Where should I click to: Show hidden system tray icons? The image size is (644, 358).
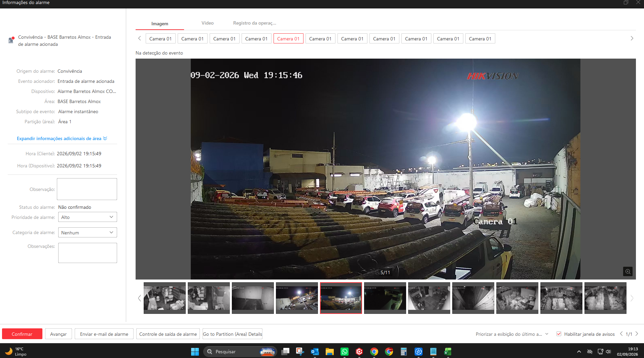[579, 352]
